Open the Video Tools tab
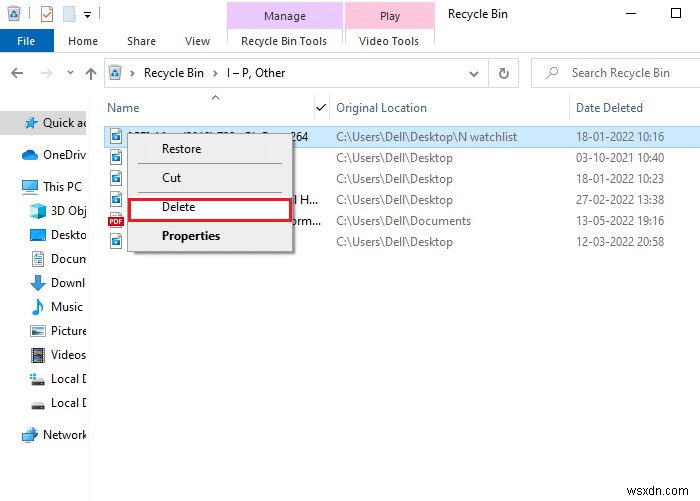The height and width of the screenshot is (501, 700). tap(389, 41)
